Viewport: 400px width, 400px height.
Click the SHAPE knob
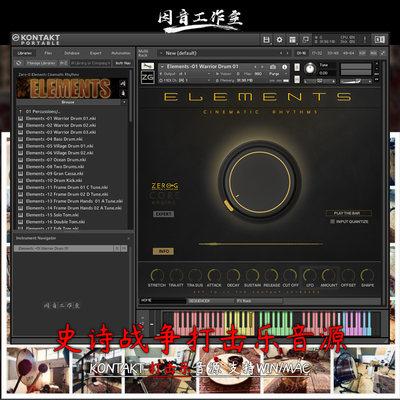click(x=367, y=275)
